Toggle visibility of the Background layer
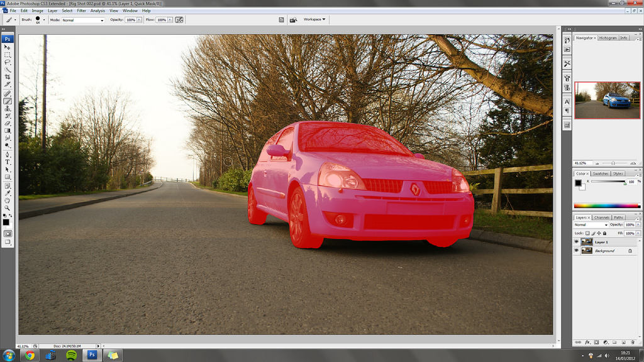The height and width of the screenshot is (362, 644). (x=577, y=250)
